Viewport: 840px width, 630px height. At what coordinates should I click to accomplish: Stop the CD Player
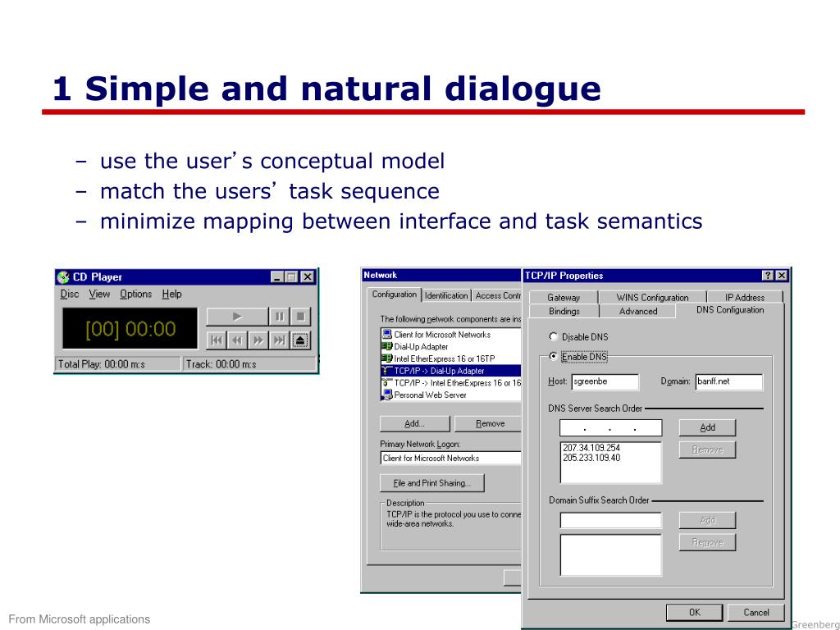(300, 317)
